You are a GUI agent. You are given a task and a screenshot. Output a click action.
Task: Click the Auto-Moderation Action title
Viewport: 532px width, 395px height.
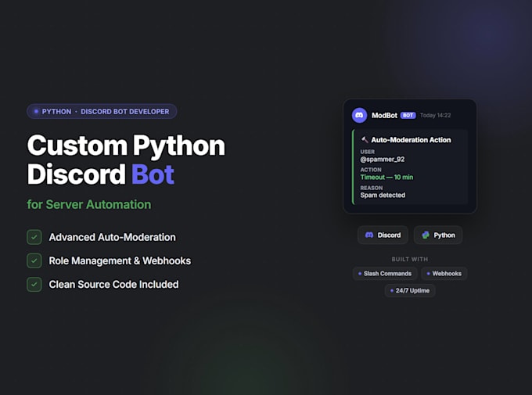click(411, 140)
